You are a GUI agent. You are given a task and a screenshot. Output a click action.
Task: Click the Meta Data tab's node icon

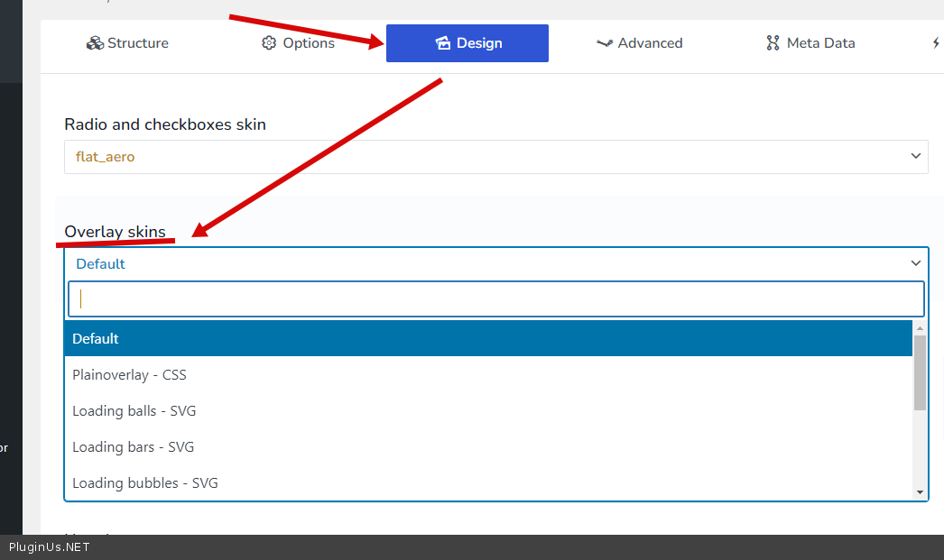click(773, 43)
